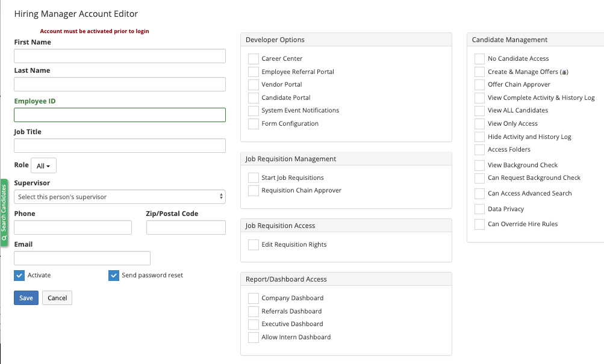This screenshot has height=364, width=604.
Task: Enable Career Center access
Action: coord(254,58)
